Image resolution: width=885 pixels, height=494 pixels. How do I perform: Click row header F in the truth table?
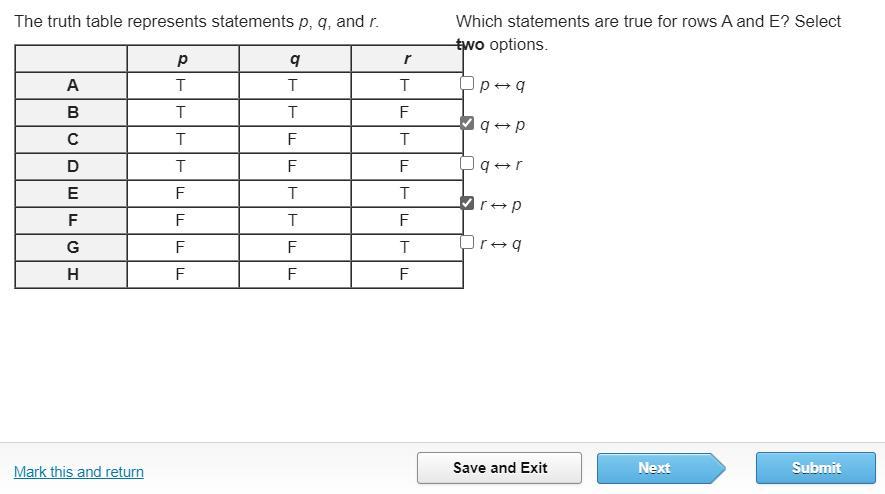pyautogui.click(x=72, y=220)
